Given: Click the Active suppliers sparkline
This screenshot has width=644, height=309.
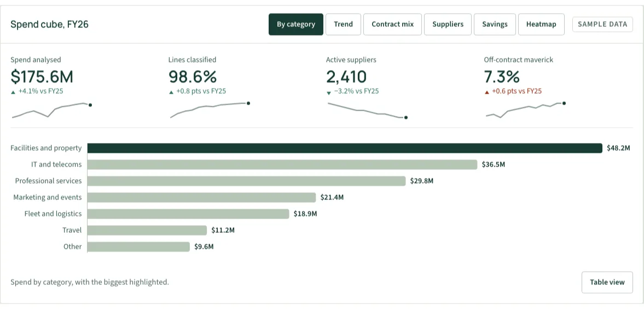Looking at the screenshot, I should click(367, 110).
